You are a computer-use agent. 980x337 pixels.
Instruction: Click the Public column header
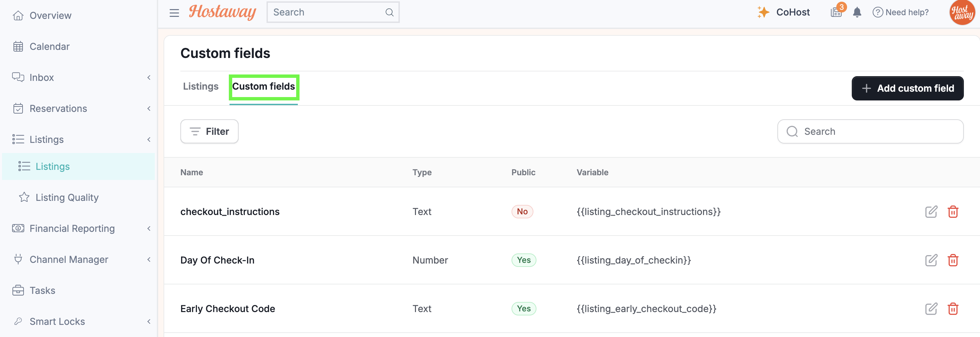click(x=523, y=173)
